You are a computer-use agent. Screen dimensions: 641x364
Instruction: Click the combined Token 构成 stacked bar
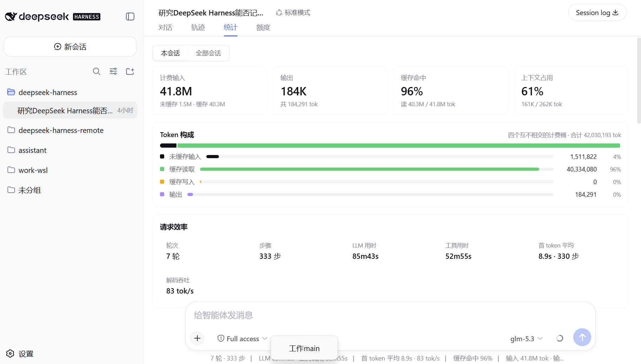pyautogui.click(x=390, y=146)
